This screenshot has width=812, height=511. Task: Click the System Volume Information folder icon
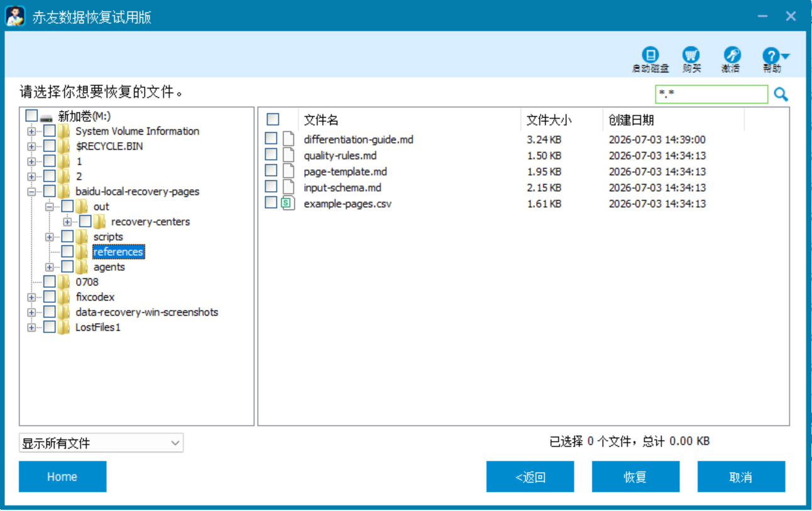coord(63,131)
